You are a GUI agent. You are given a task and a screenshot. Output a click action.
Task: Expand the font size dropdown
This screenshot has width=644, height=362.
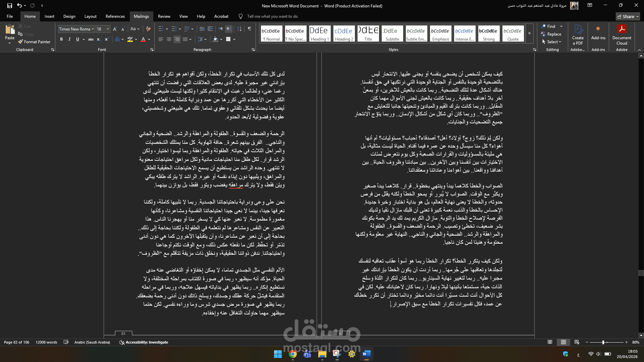108,29
